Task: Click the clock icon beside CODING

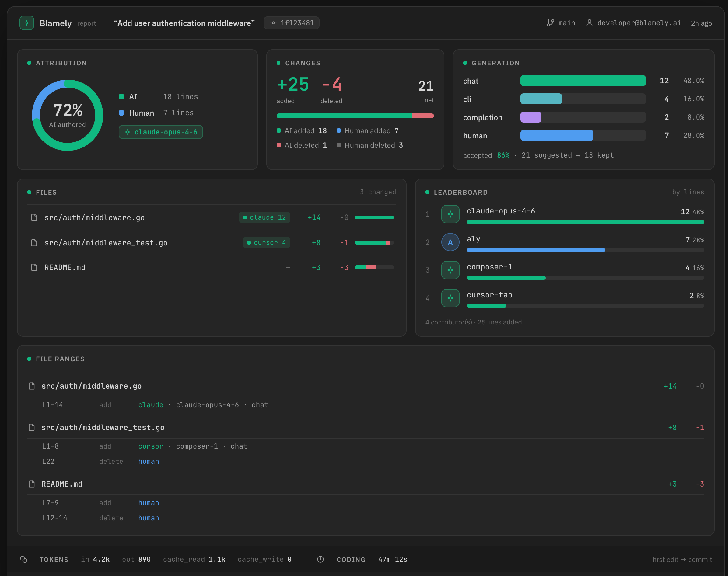Action: [x=321, y=560]
